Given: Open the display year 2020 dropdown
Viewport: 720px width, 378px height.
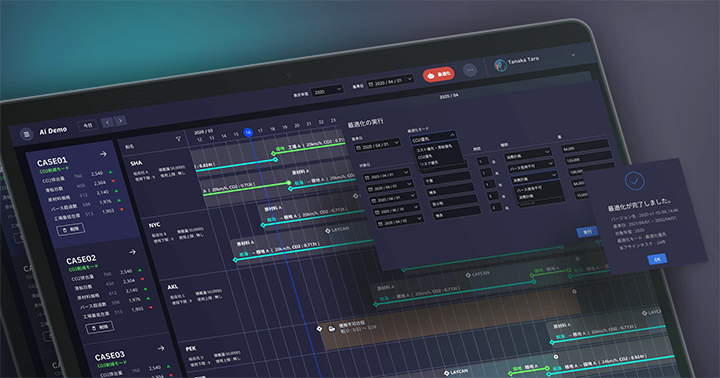Looking at the screenshot, I should click(327, 91).
